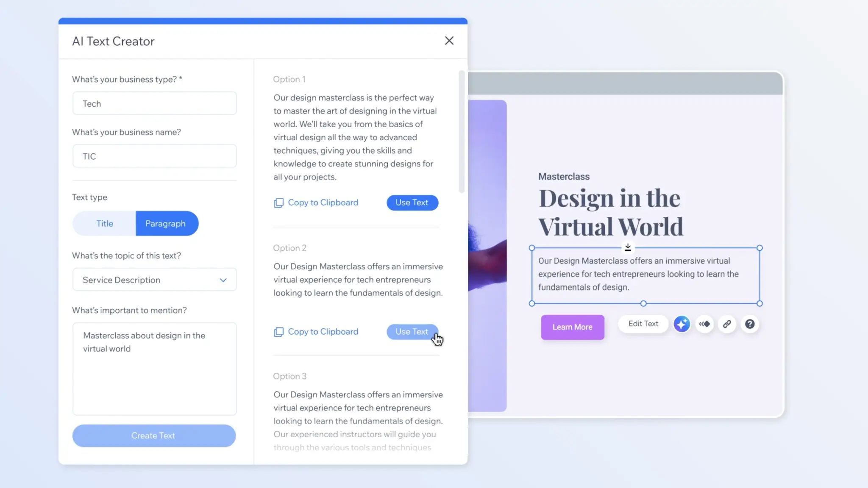Click the Edit Text icon button

coord(643,324)
